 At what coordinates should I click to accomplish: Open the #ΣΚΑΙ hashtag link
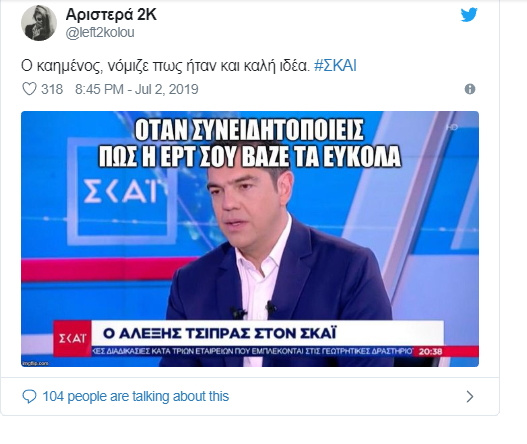point(335,66)
